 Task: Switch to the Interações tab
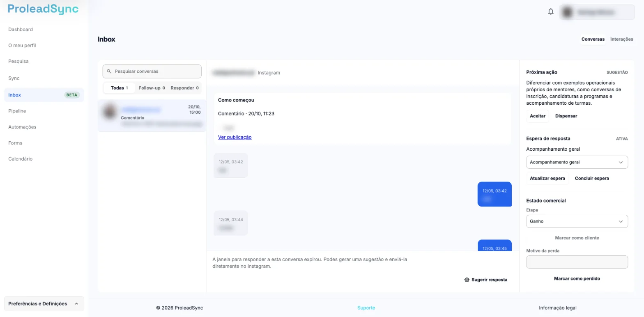tap(622, 39)
